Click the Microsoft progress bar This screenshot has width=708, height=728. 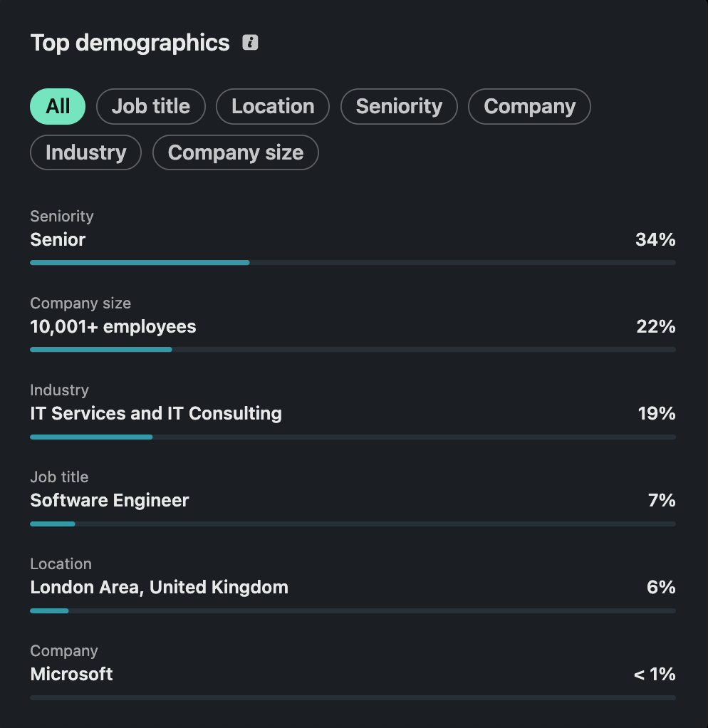[x=353, y=697]
